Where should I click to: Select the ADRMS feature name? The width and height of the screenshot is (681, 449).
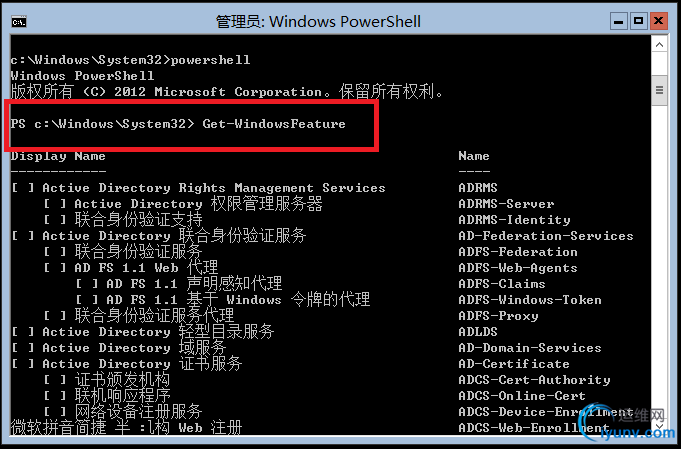point(478,188)
